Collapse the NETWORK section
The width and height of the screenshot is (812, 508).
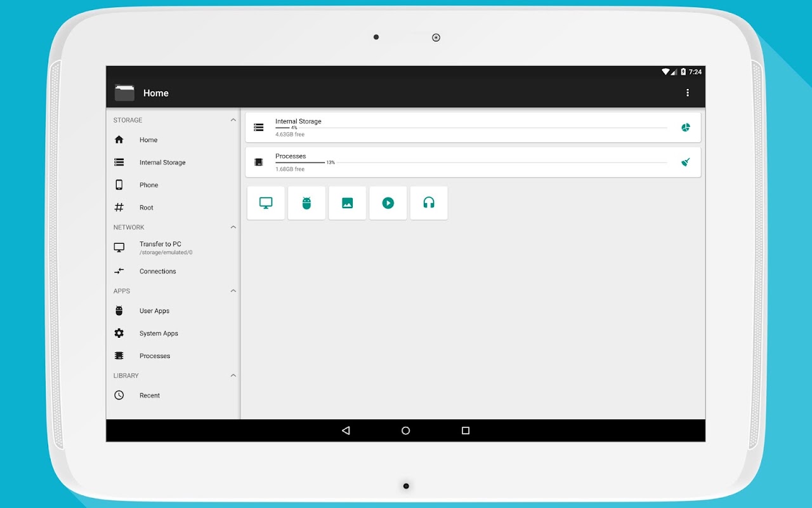[233, 227]
